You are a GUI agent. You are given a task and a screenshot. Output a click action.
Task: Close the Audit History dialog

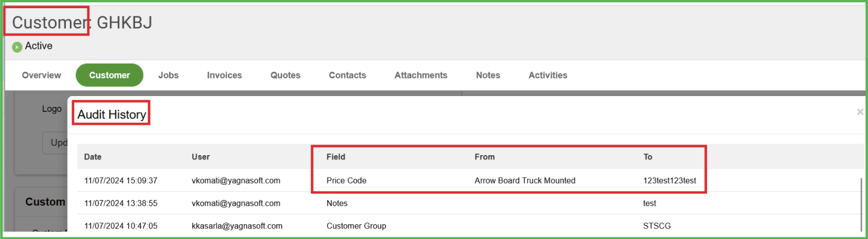point(860,112)
